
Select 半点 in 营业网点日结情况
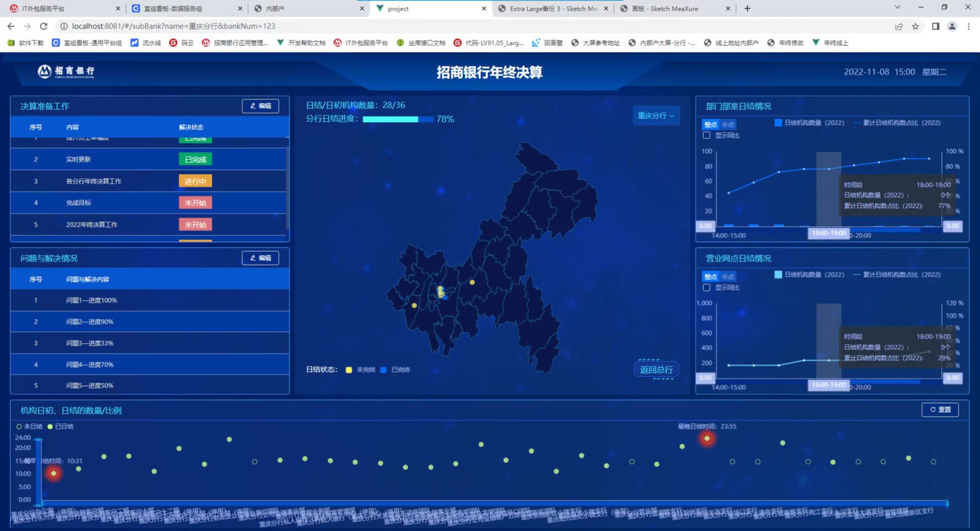tap(728, 277)
